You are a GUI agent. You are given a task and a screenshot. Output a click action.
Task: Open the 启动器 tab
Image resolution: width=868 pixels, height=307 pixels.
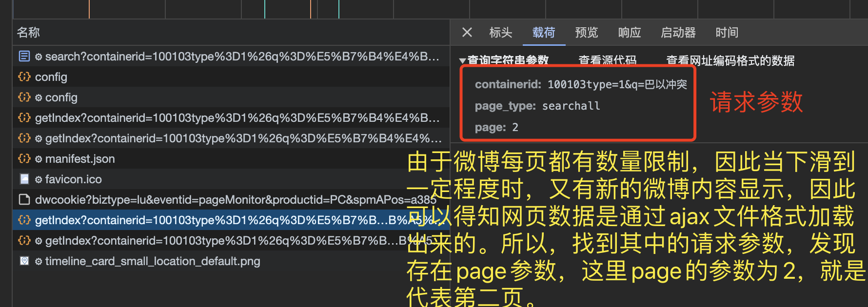[678, 33]
